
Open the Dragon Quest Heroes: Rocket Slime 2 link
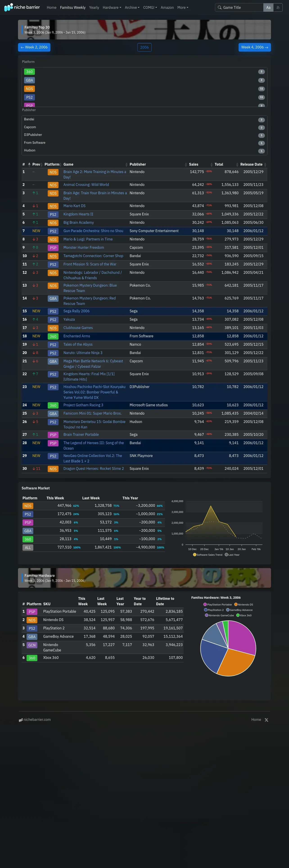[x=94, y=469]
